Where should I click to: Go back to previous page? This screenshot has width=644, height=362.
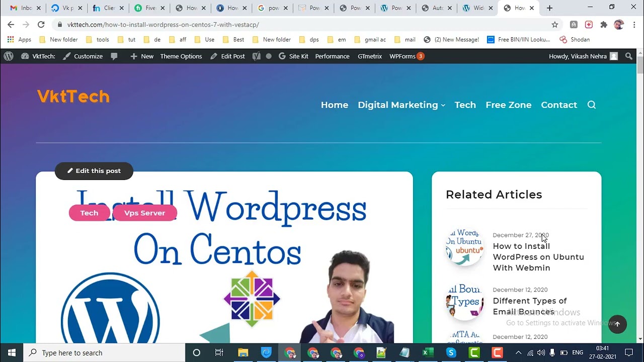tap(11, 25)
